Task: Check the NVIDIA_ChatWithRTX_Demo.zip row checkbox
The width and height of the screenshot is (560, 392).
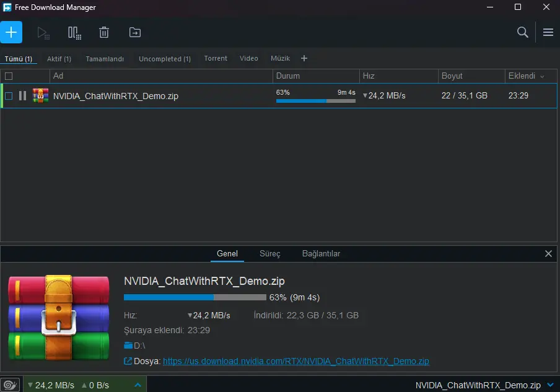Action: [9, 96]
